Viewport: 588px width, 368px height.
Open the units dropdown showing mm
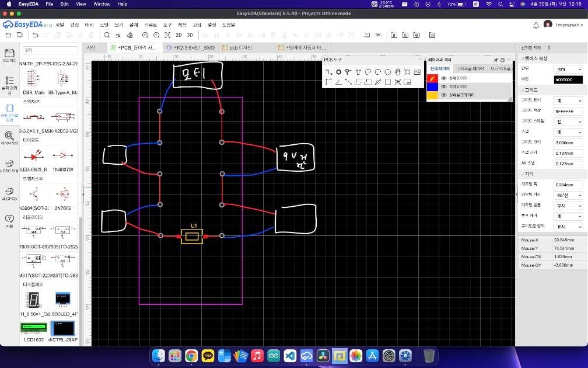[x=568, y=69]
